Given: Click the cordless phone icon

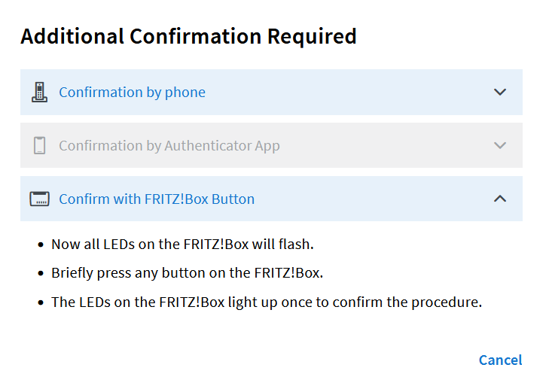Looking at the screenshot, I should point(39,93).
